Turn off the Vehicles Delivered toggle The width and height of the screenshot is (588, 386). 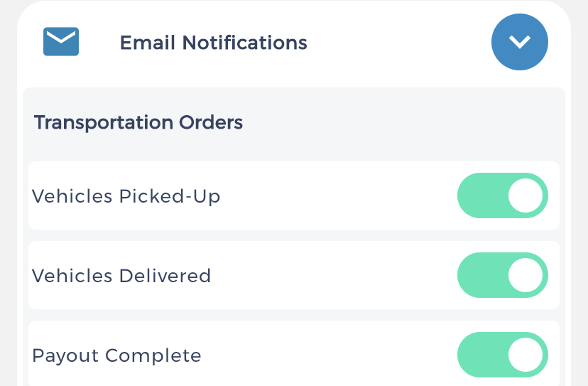[x=503, y=275]
